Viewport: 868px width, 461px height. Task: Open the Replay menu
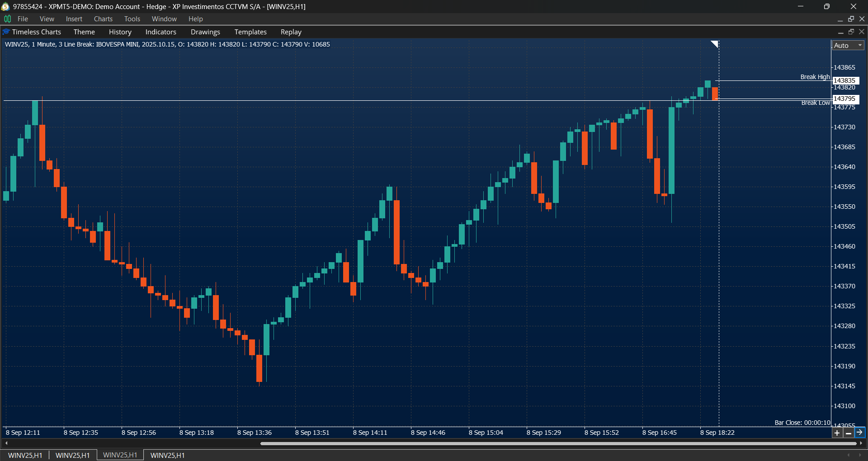point(291,32)
